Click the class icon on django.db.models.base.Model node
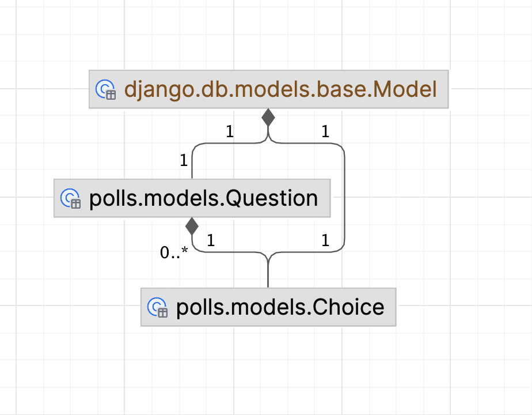 click(105, 89)
